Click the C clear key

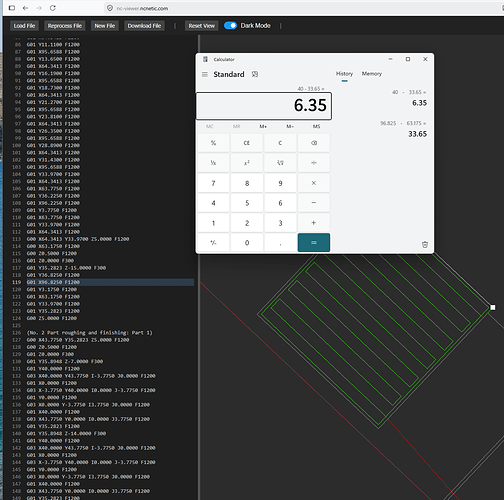[x=280, y=143]
